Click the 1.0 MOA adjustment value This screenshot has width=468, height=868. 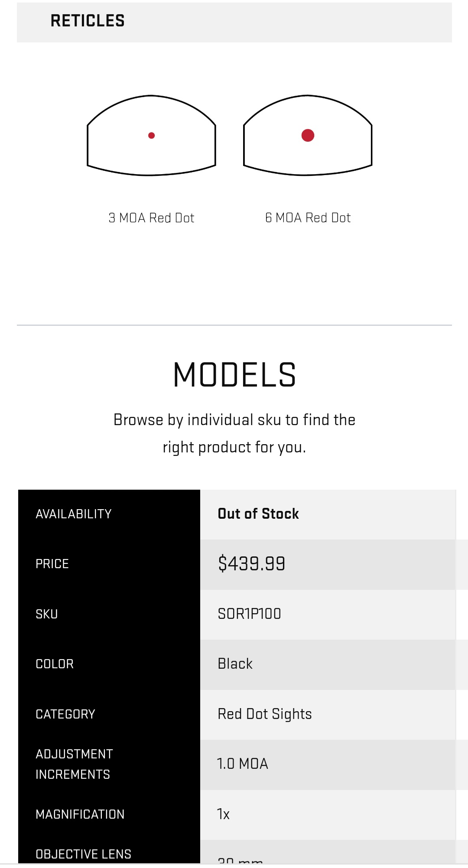(242, 764)
